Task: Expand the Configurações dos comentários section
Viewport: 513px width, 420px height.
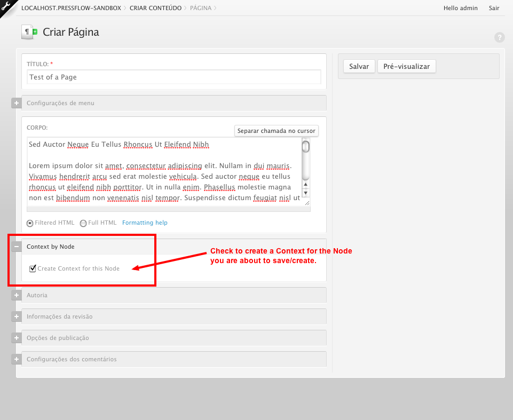Action: pos(17,359)
